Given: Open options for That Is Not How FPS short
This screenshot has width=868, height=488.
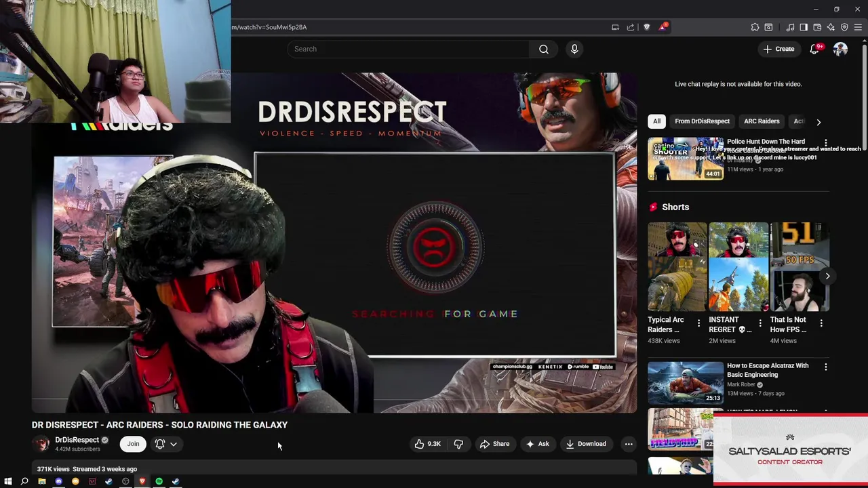Looking at the screenshot, I should 821,324.
